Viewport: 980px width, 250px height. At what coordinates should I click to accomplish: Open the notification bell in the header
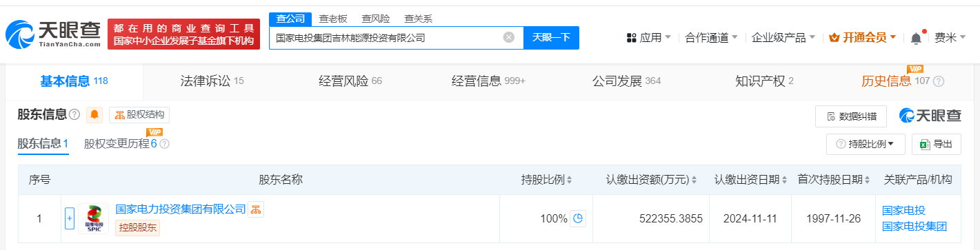916,38
